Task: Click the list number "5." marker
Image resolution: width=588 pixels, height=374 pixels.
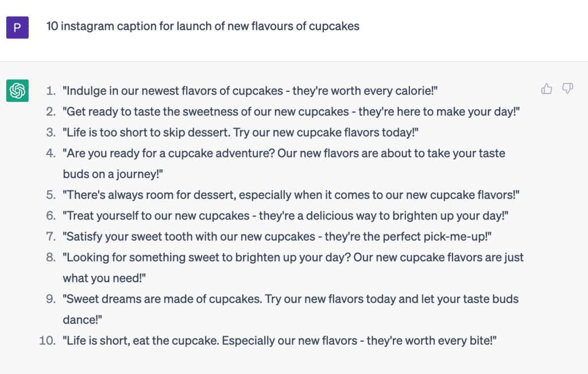Action: click(x=51, y=195)
